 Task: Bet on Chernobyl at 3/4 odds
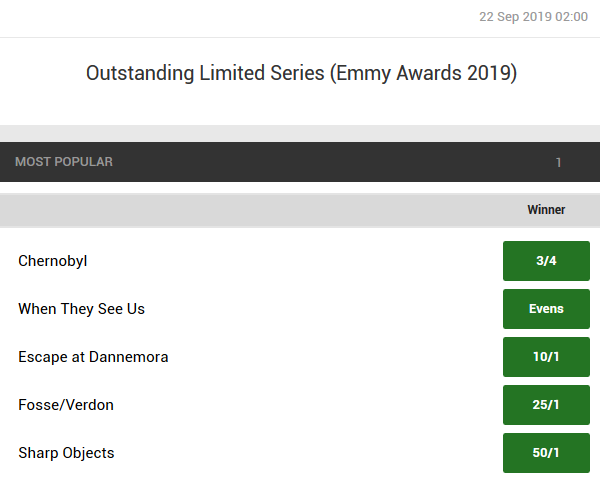tap(546, 261)
